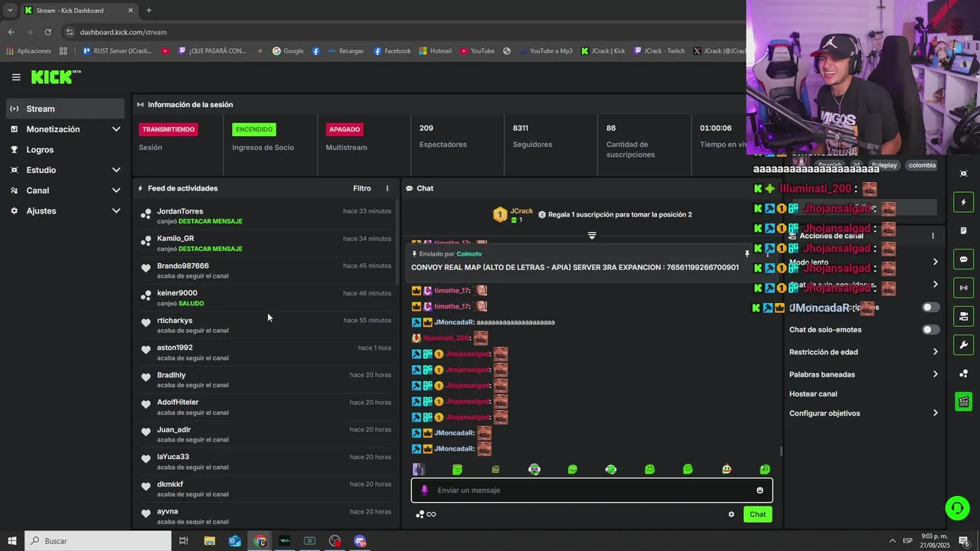
Task: Click the APAGADO multistream badge
Action: click(345, 129)
